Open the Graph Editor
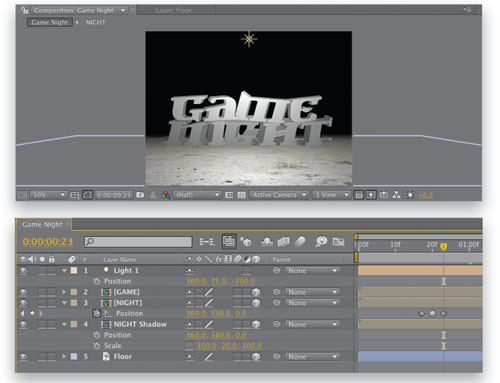500x383 pixels. [338, 242]
